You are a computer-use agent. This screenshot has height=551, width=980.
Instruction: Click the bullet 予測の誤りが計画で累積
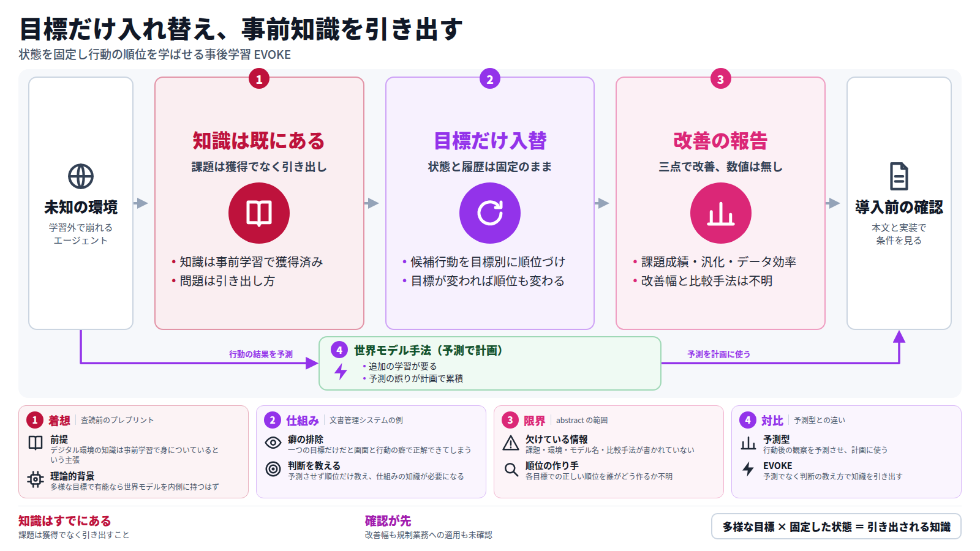416,378
